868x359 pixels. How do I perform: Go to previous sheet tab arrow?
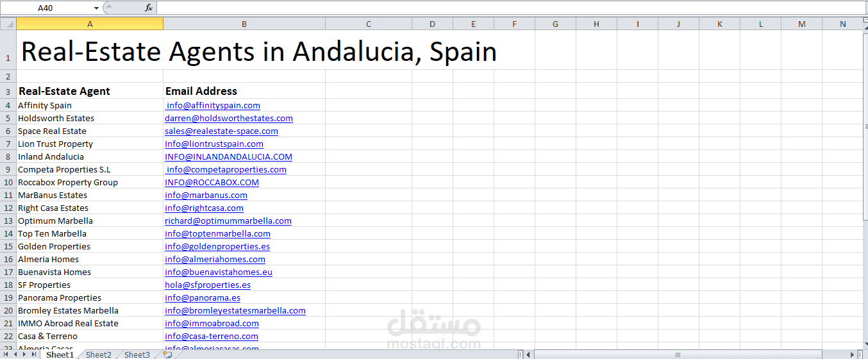click(15, 355)
